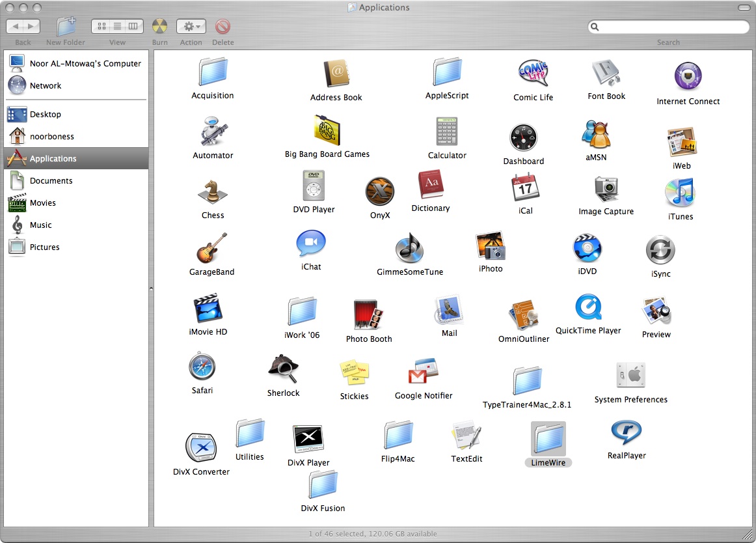Select the DVD Player icon

(x=314, y=186)
